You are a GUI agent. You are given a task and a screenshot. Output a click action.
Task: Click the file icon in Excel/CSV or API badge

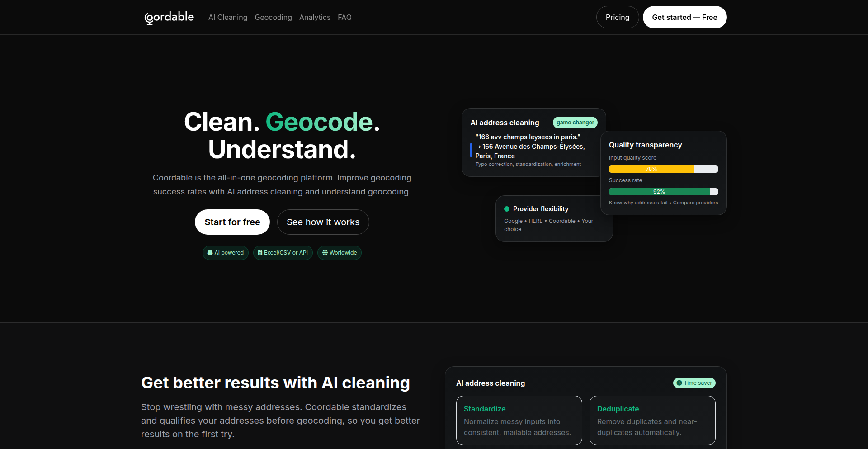pyautogui.click(x=260, y=253)
